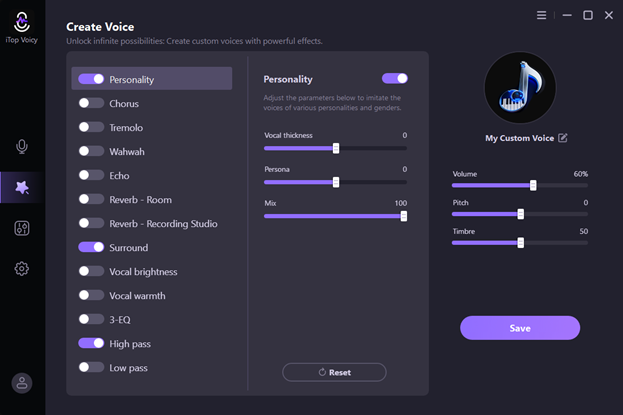Disable the High pass toggle
623x415 pixels.
tap(91, 343)
